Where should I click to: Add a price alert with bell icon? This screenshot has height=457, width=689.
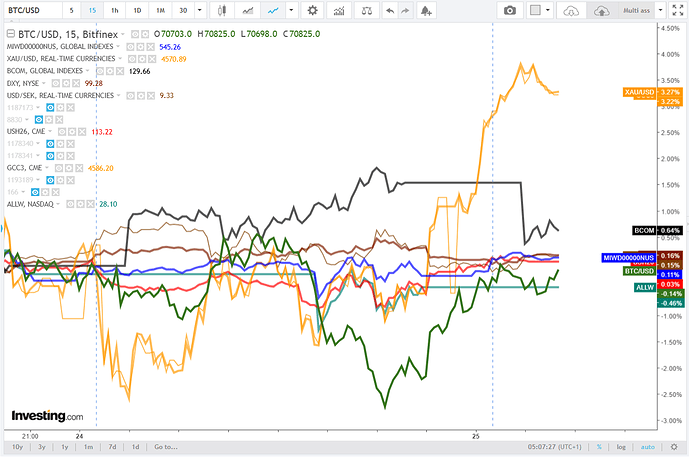tap(426, 10)
